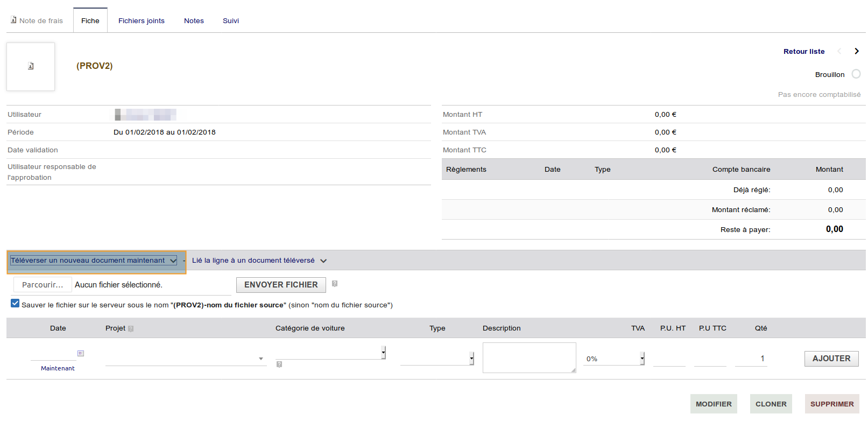The height and width of the screenshot is (421, 868).
Task: Click 'Aucun fichier sélectionné.' text
Action: pos(118,285)
